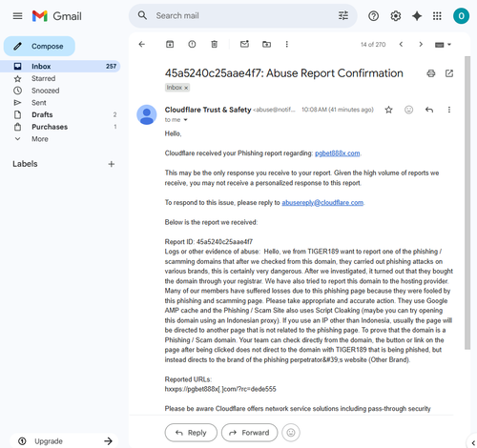The height and width of the screenshot is (448, 477).
Task: Click the Gmail logo
Action: tap(57, 16)
